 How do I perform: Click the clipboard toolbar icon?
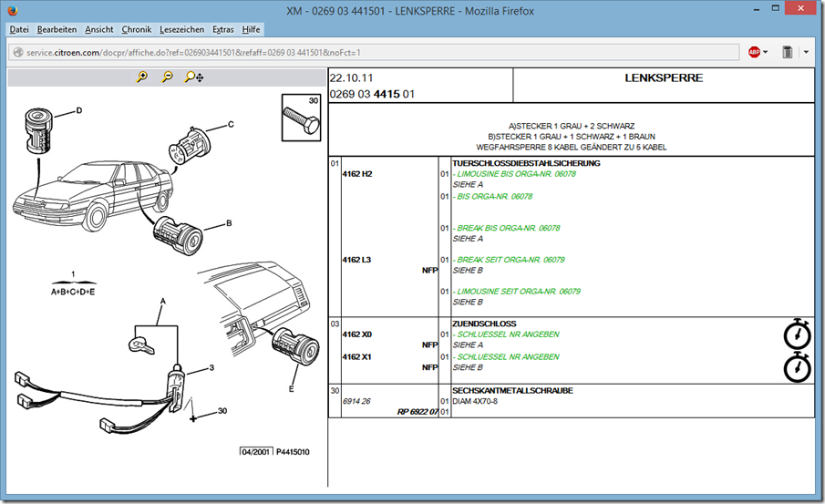(x=787, y=52)
